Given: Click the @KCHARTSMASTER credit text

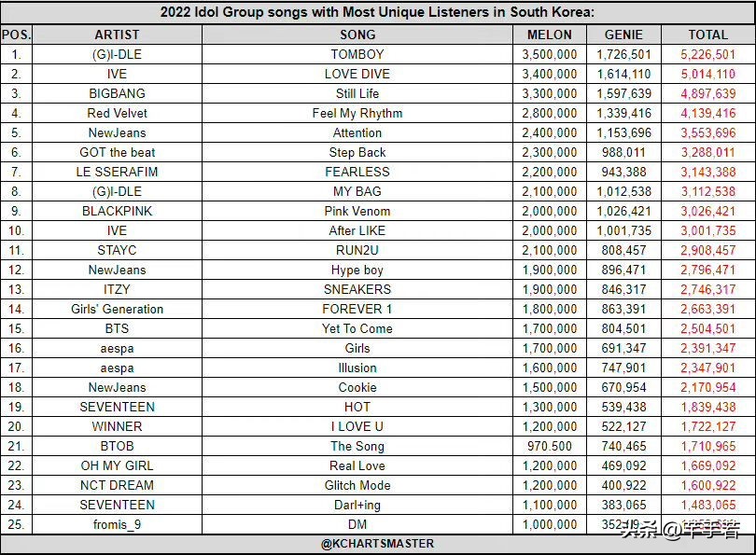Looking at the screenshot, I should 377,544.
